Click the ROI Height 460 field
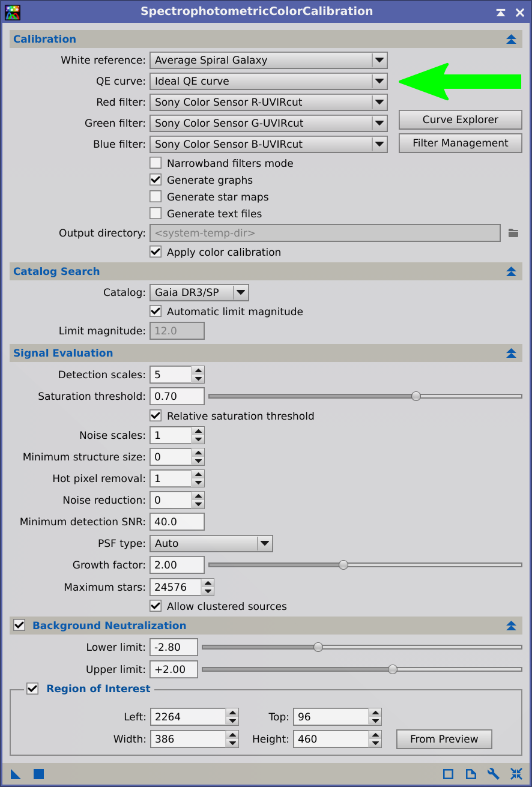This screenshot has height=787, width=532. pyautogui.click(x=331, y=739)
